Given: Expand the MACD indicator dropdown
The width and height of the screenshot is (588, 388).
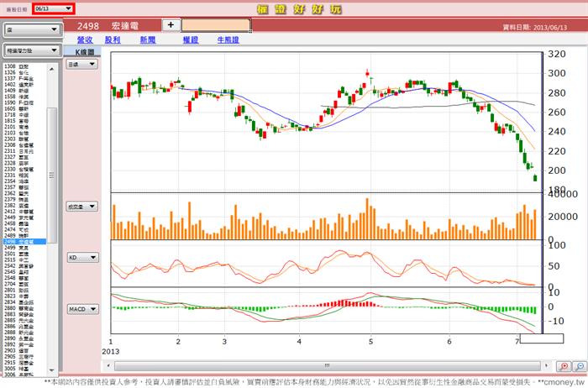Looking at the screenshot, I should [83, 309].
